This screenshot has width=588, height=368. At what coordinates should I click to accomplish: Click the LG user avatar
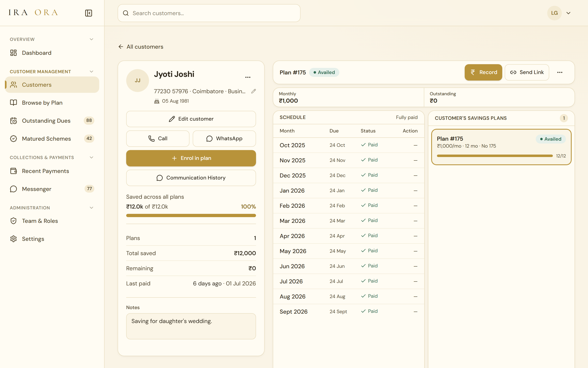point(554,13)
